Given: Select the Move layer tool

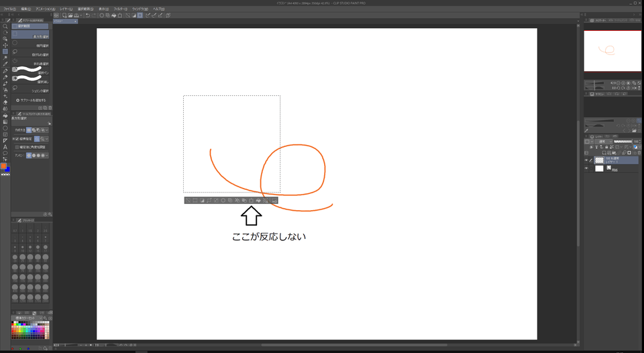Looking at the screenshot, I should [5, 45].
